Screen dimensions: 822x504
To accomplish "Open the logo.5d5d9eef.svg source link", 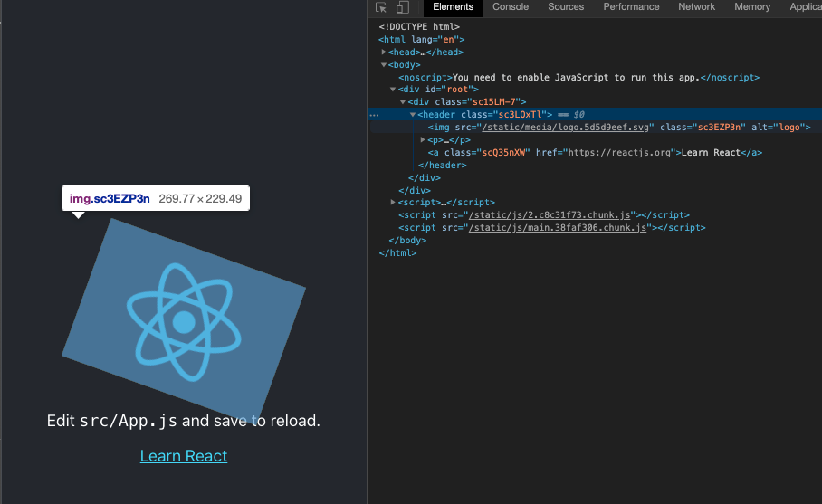I will point(565,128).
